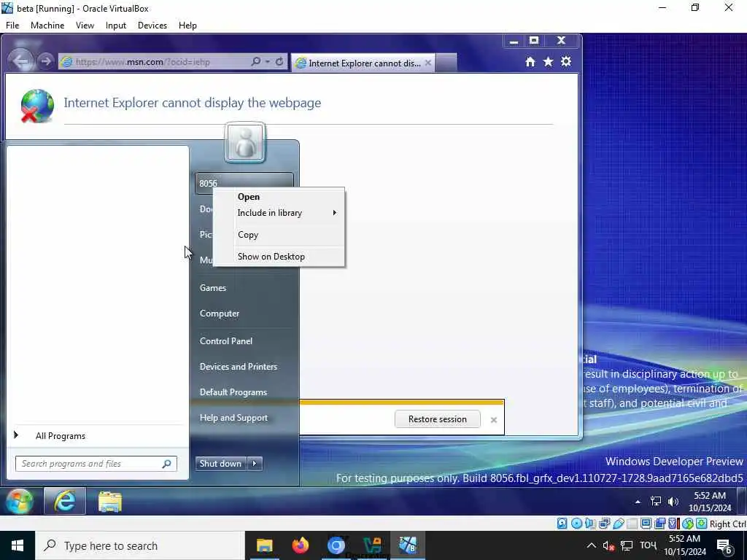Open a new blank IE tab
Image resolution: width=747 pixels, height=560 pixels.
[446, 63]
